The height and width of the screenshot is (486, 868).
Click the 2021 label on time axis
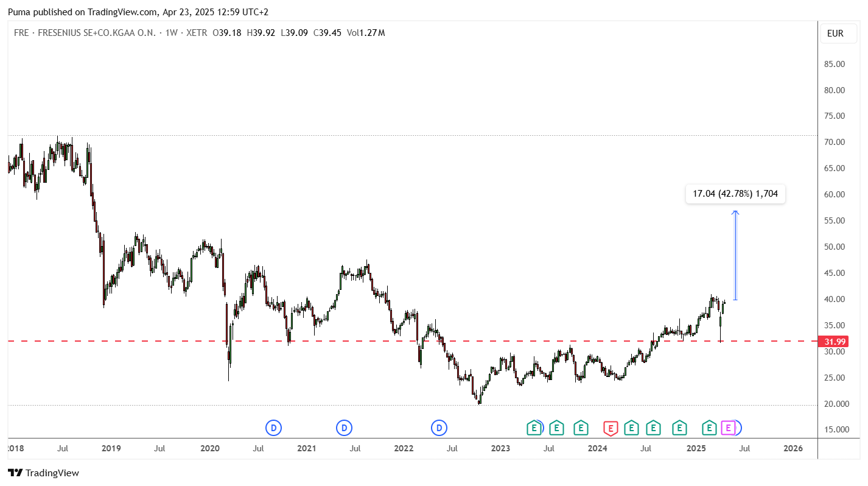coord(306,449)
